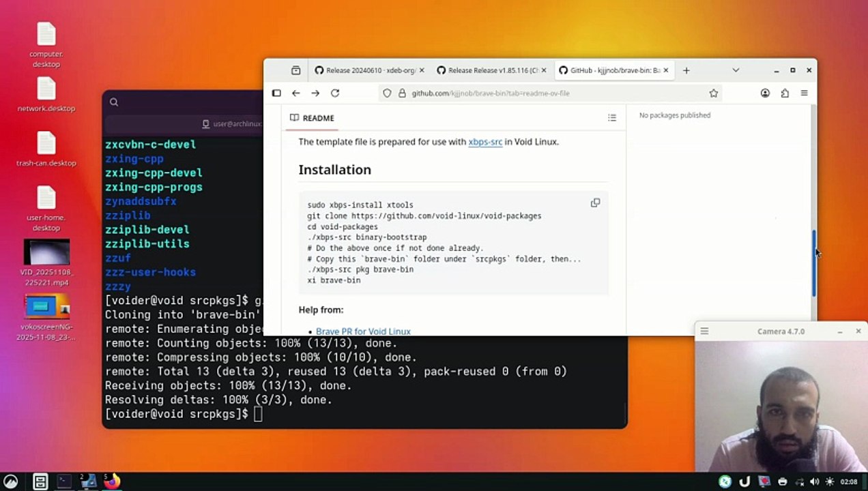Follow the xbps-src link
This screenshot has height=491, width=868.
coord(485,142)
